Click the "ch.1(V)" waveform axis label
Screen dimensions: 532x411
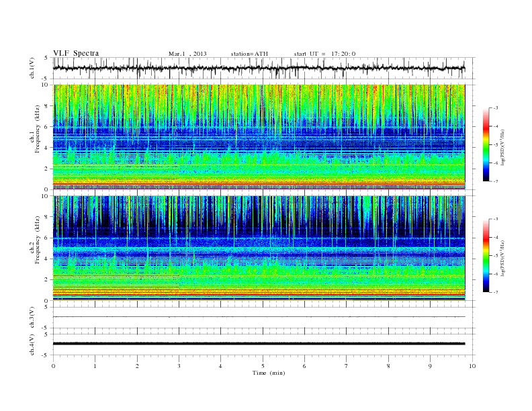tap(32, 68)
